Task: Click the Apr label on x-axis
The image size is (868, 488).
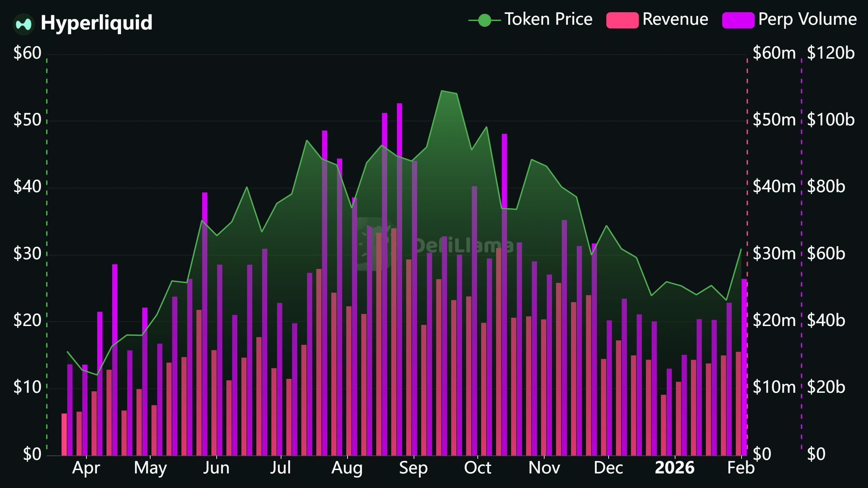Action: coord(86,468)
